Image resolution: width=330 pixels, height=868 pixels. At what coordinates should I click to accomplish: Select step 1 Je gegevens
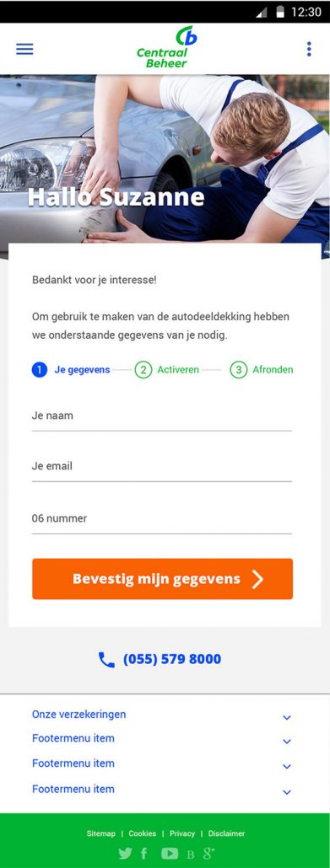coord(71,370)
